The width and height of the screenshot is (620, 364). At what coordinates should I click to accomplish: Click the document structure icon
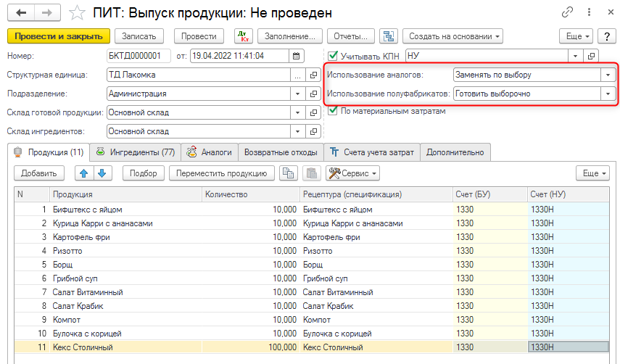pos(389,36)
